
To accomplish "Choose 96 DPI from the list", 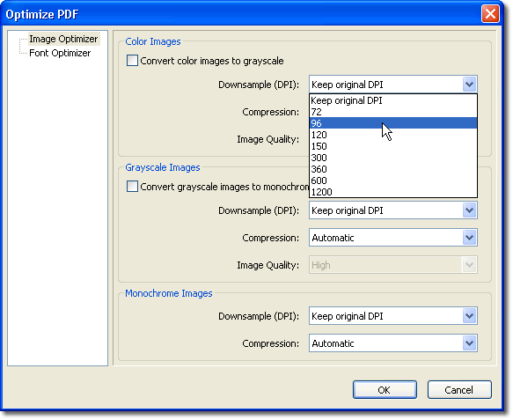I will click(393, 123).
